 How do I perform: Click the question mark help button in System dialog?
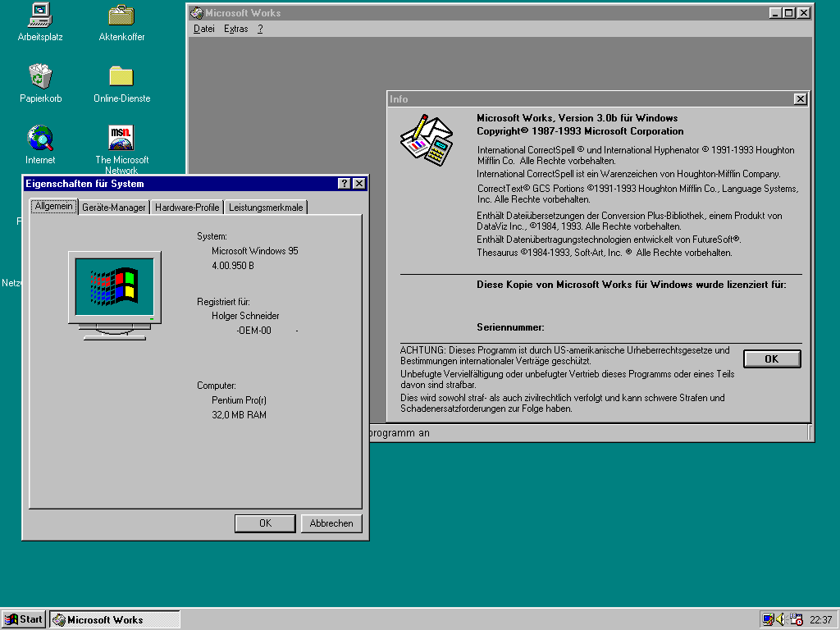click(x=344, y=184)
